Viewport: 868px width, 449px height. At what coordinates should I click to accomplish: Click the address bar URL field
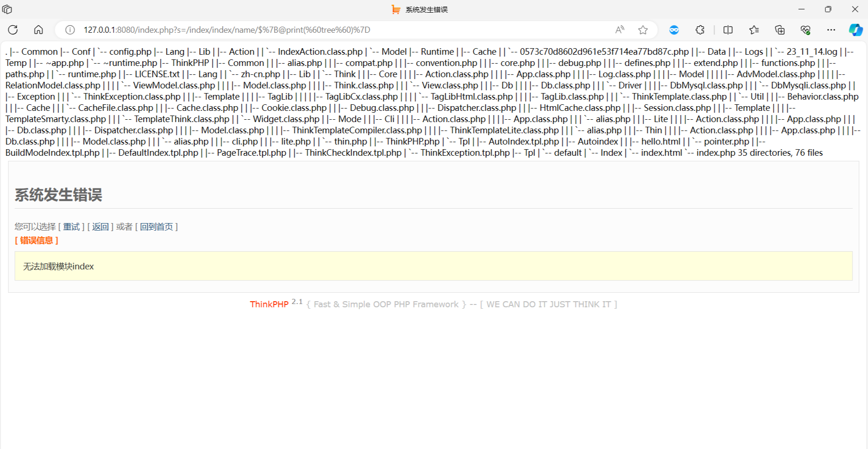[x=327, y=30]
